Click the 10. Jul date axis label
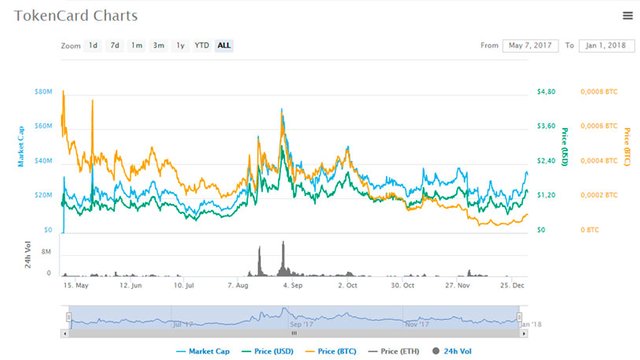The width and height of the screenshot is (640, 360). coord(184,285)
